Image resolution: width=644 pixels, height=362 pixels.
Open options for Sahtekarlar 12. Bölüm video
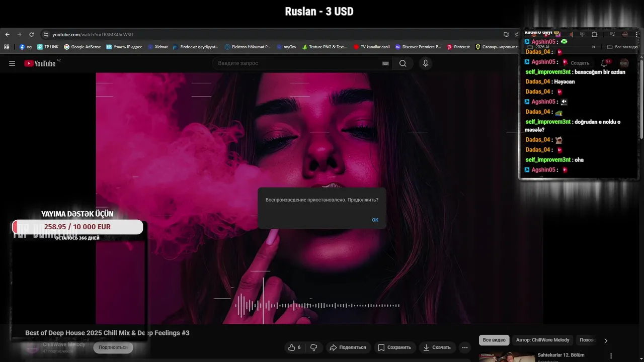(611, 356)
